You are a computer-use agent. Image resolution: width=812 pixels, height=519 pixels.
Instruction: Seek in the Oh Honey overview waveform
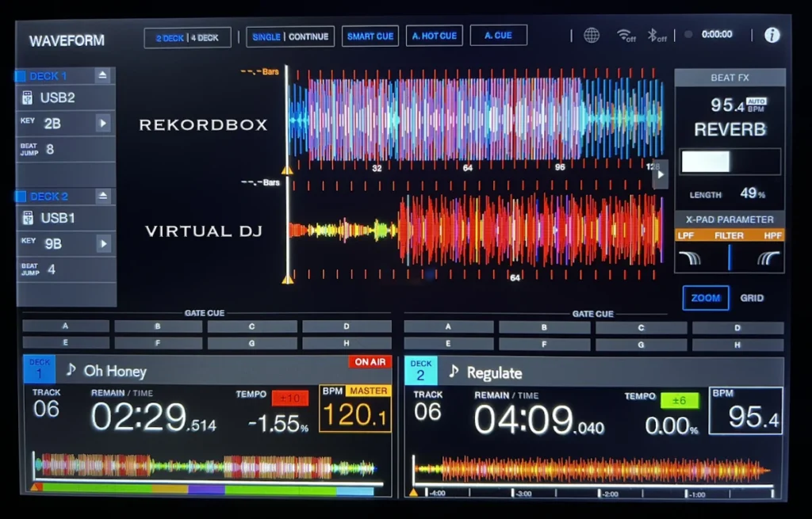click(x=207, y=466)
